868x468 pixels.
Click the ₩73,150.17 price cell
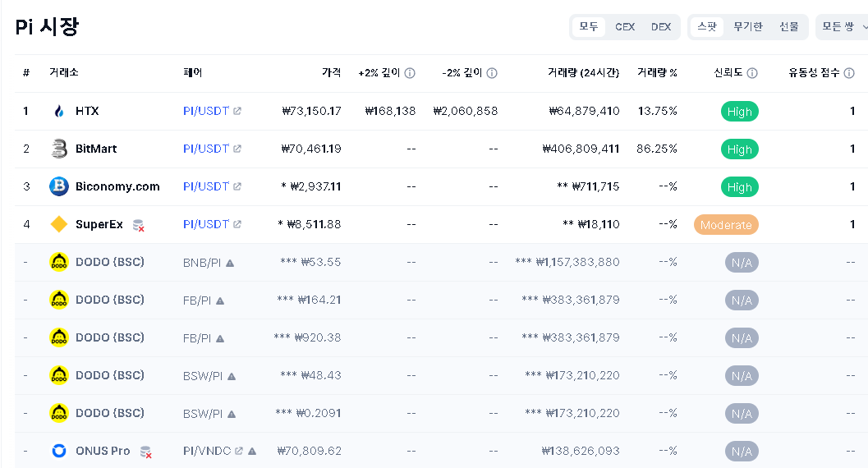[x=312, y=111]
